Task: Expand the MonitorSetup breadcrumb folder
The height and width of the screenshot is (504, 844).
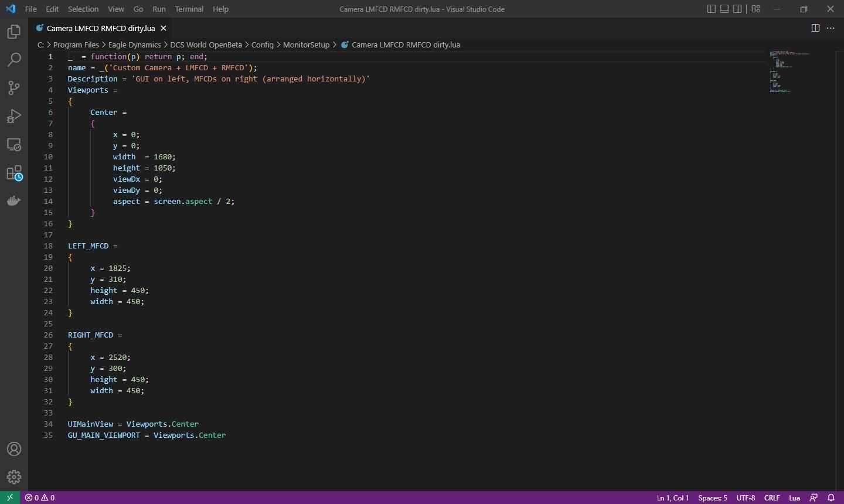Action: [x=306, y=45]
